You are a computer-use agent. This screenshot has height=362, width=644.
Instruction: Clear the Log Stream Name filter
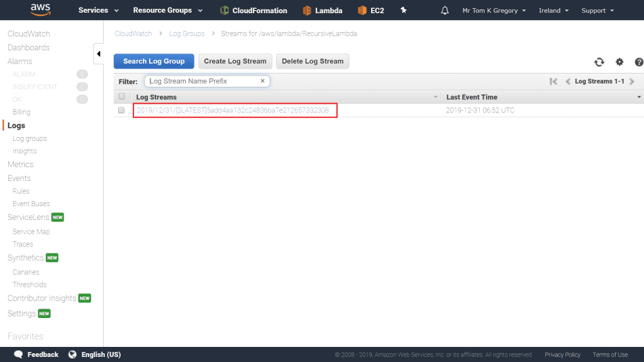262,81
